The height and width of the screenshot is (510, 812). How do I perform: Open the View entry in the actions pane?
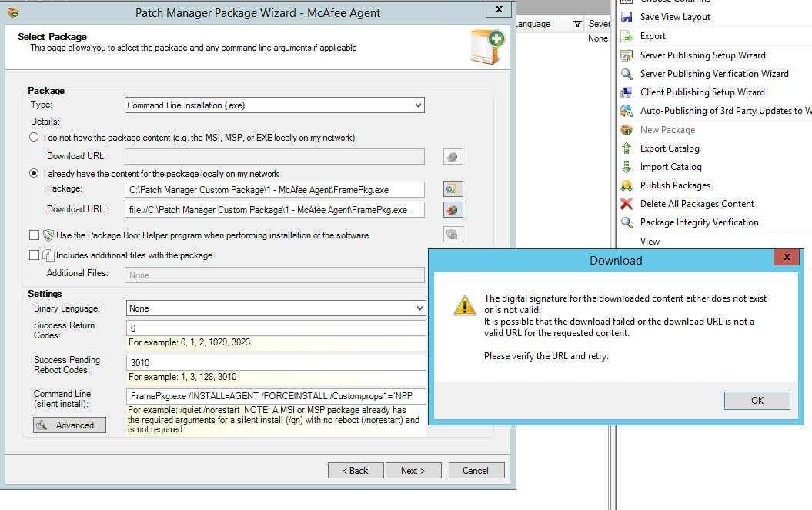(650, 242)
